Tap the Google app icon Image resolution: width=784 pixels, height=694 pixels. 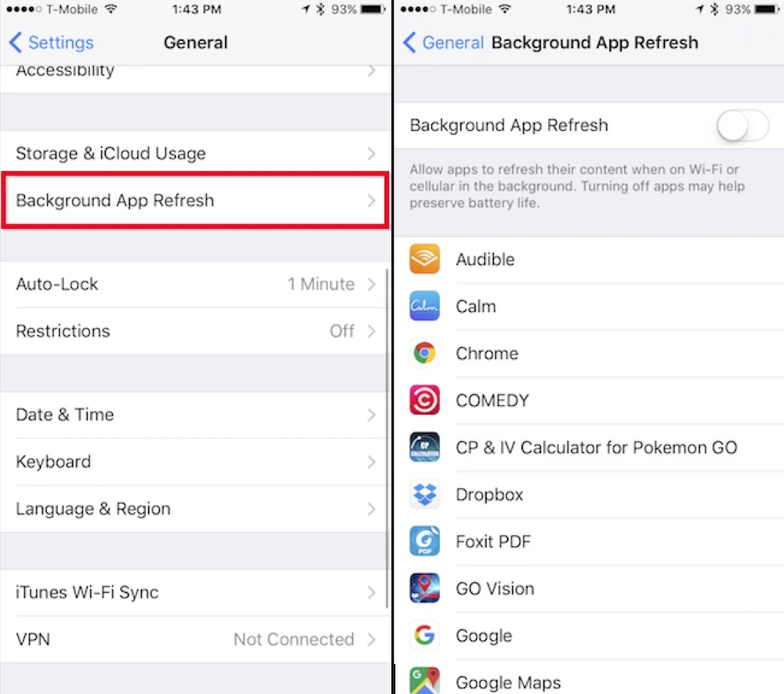pyautogui.click(x=424, y=635)
